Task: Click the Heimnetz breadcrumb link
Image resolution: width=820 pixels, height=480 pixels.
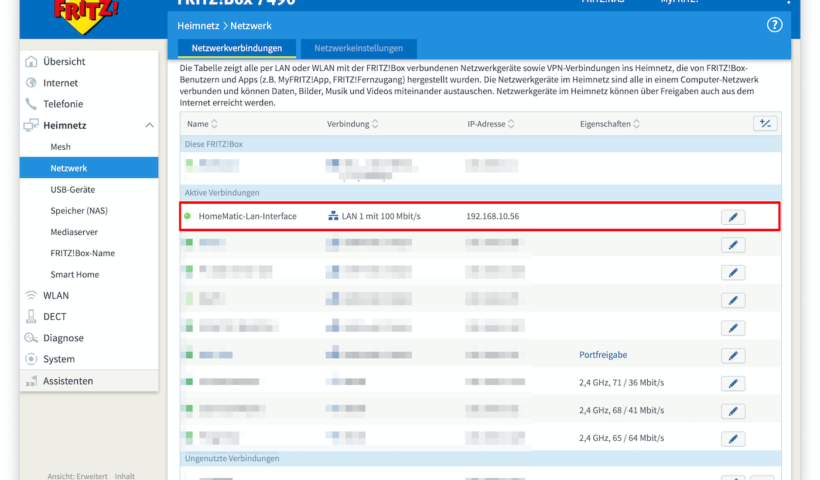Action: point(198,26)
